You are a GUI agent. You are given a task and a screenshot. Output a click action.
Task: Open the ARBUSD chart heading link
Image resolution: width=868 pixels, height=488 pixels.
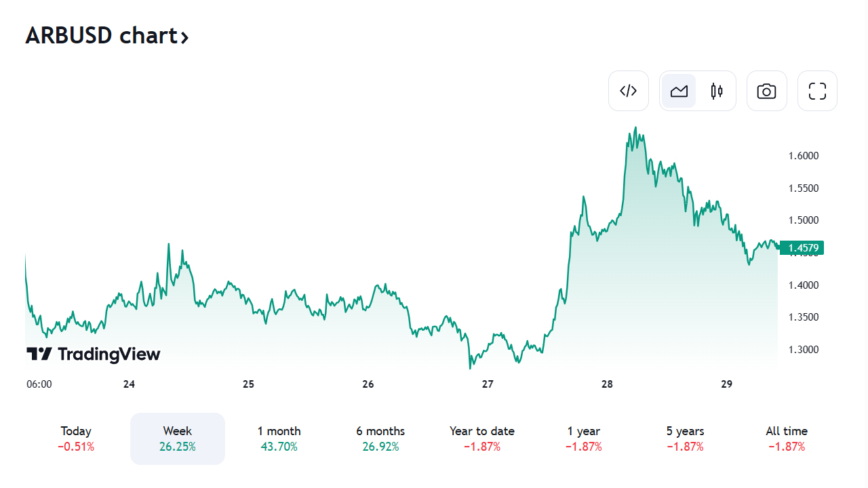click(x=101, y=36)
